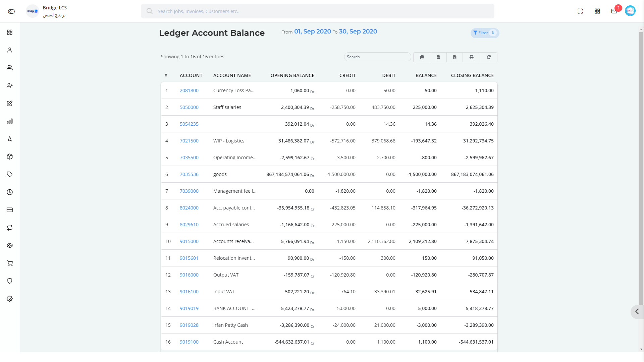Select account 9015000 Accounts Receivable

[189, 241]
